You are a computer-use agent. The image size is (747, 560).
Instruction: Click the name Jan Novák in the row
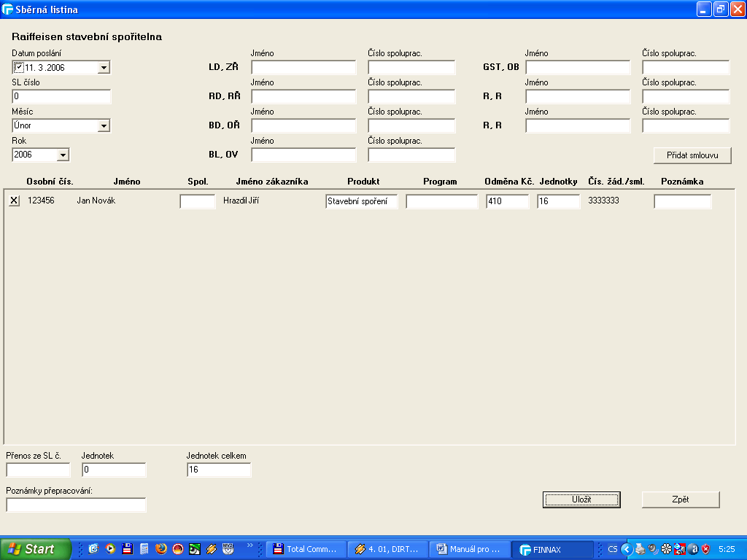coord(96,201)
